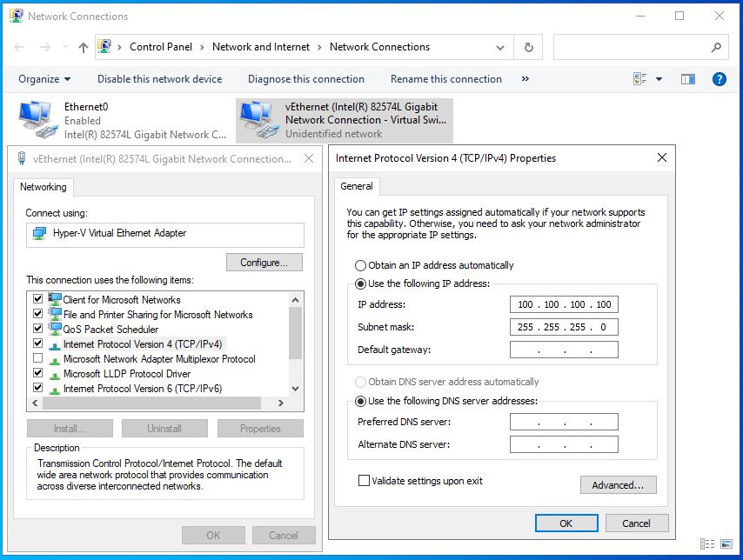Click Disable this network device
Screen dimensions: 743x560
160,79
